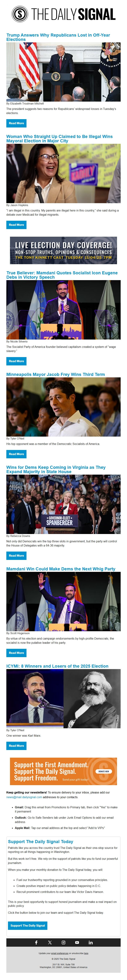This screenshot has height=980, width=127.
Task: Click the Donate Now button in orange banner
Action: pyautogui.click(x=104, y=771)
